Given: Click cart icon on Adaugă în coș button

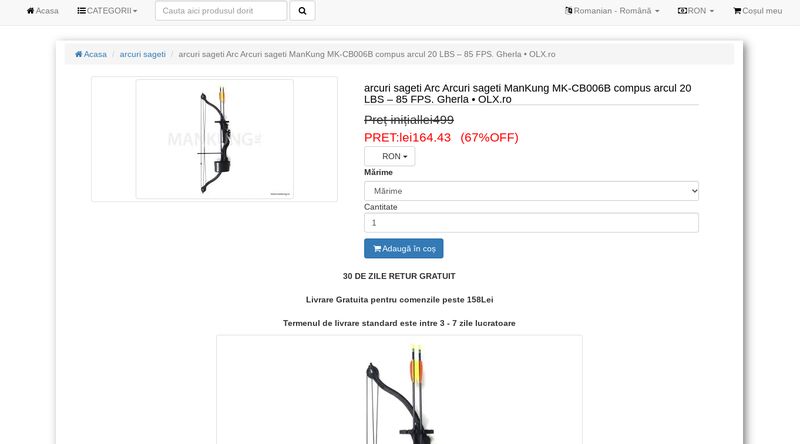Looking at the screenshot, I should coord(377,249).
